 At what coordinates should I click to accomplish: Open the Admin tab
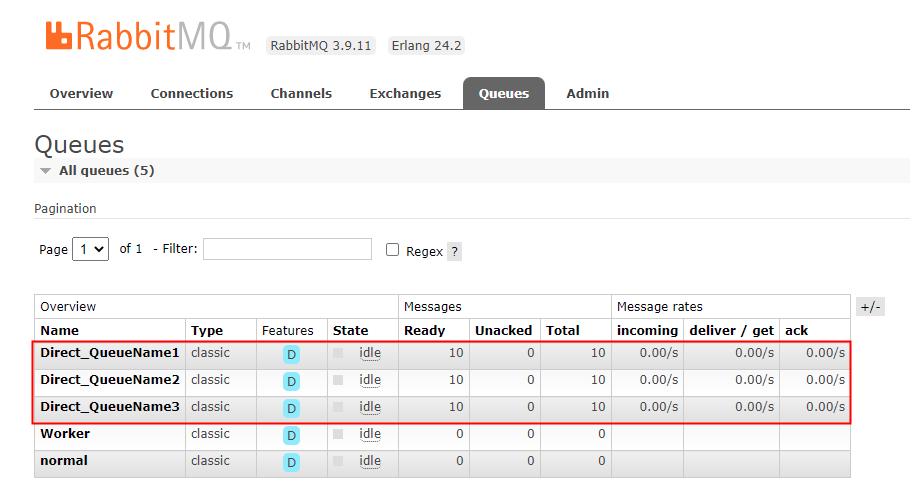588,93
